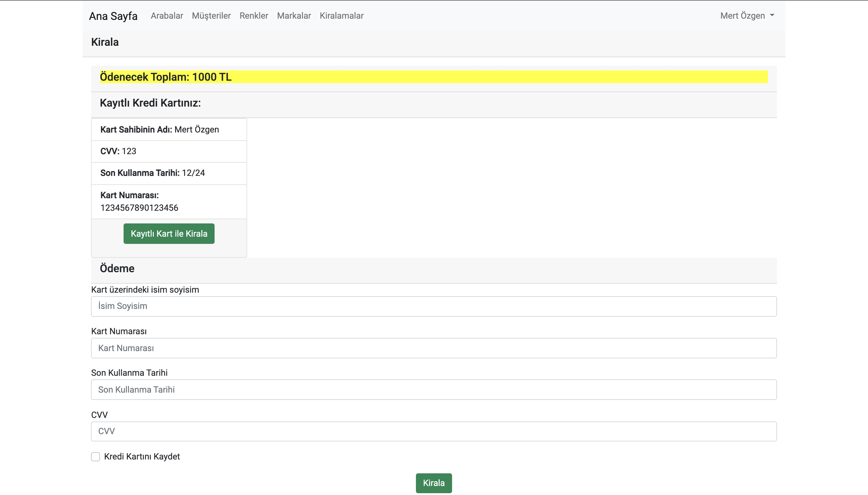Open the Müşteriler menu item
The width and height of the screenshot is (868, 495).
[x=211, y=16]
